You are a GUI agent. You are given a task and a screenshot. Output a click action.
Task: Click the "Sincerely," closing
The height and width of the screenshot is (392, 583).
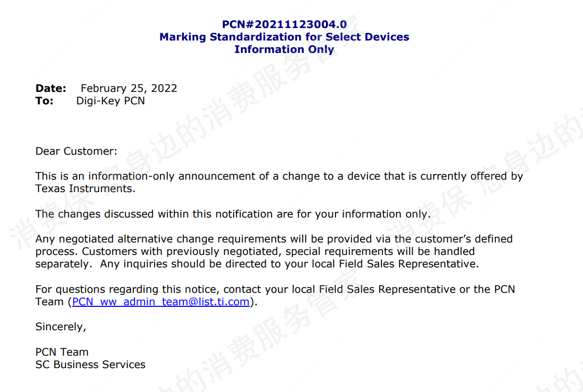[x=61, y=327]
